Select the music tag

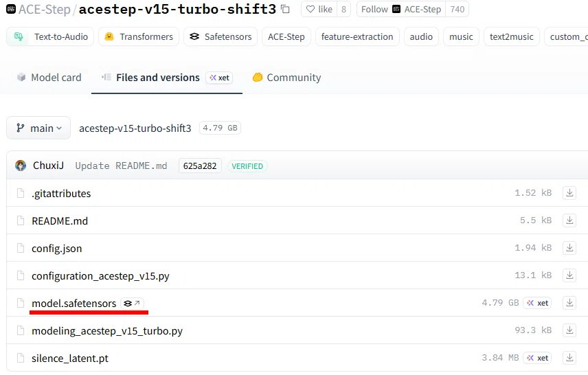coord(461,37)
